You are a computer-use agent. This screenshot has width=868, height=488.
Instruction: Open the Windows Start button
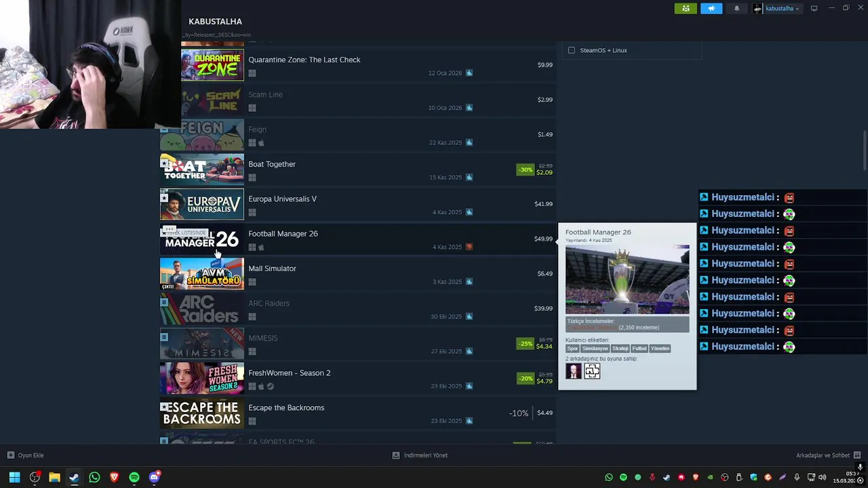(14, 477)
